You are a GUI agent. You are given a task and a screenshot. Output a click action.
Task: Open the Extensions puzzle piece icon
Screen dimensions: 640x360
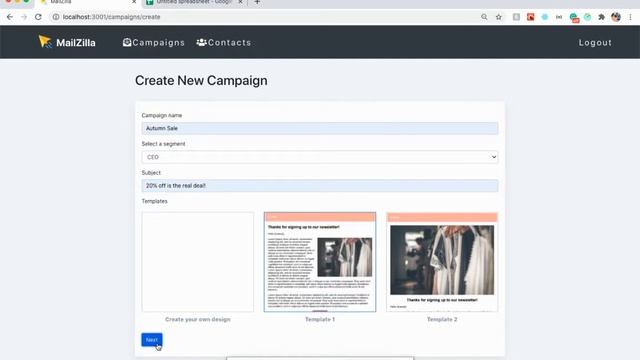[x=601, y=17]
